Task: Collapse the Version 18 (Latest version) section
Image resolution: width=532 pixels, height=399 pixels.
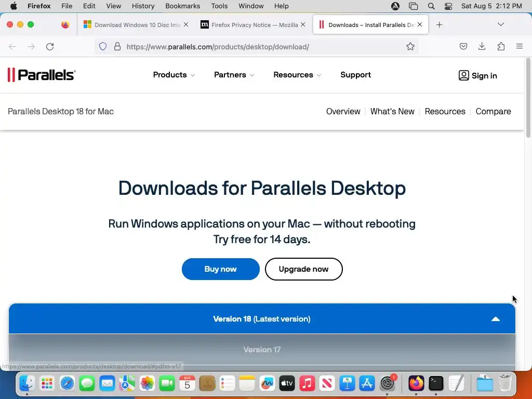Action: (x=262, y=318)
